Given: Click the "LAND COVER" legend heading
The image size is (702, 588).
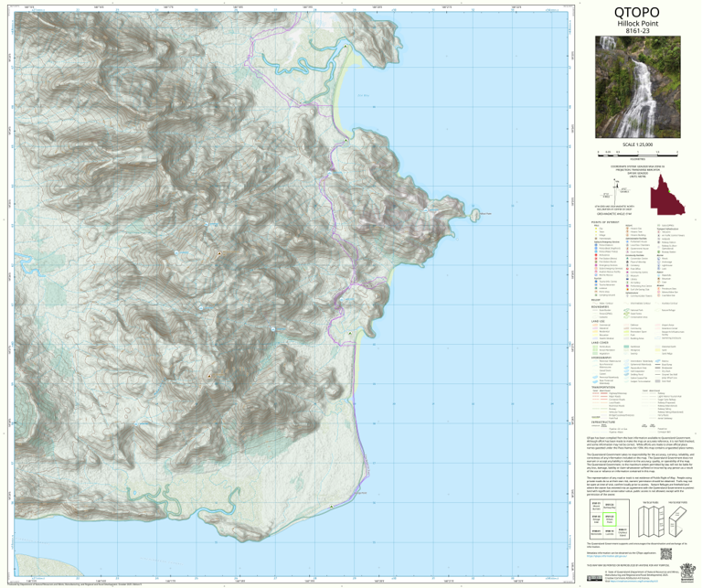Looking at the screenshot, I should coord(599,343).
